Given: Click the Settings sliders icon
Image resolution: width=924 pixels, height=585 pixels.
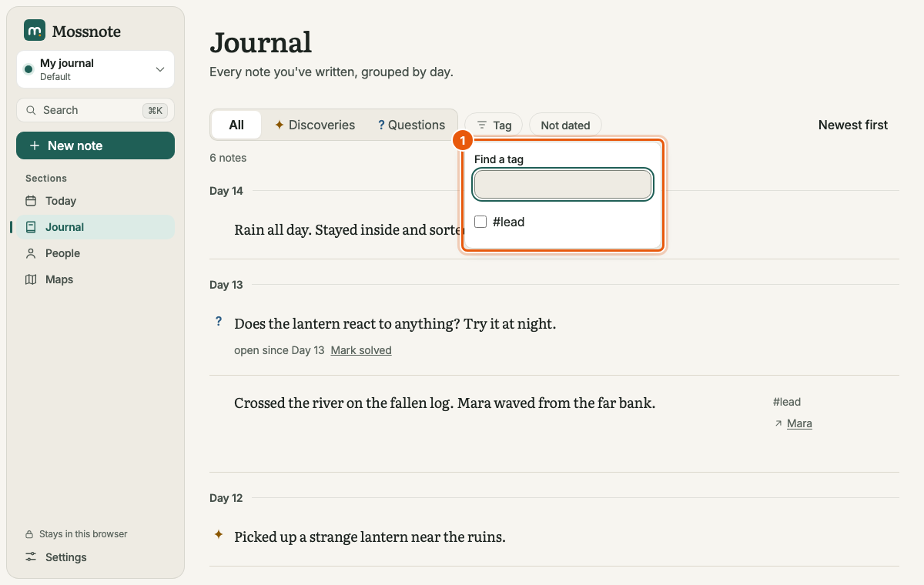Looking at the screenshot, I should pyautogui.click(x=31, y=557).
